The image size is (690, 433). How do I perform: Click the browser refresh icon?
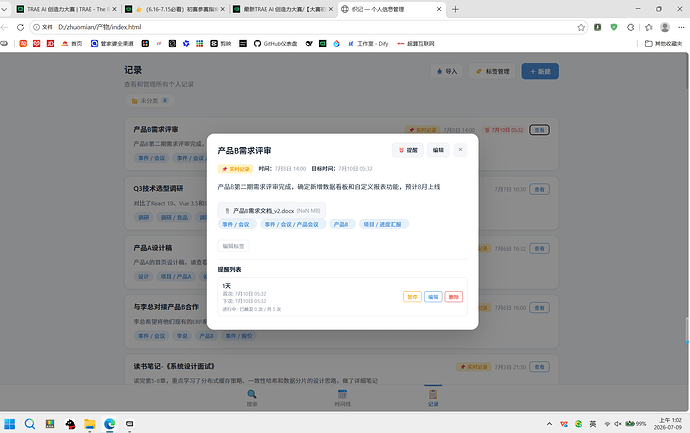[20, 27]
